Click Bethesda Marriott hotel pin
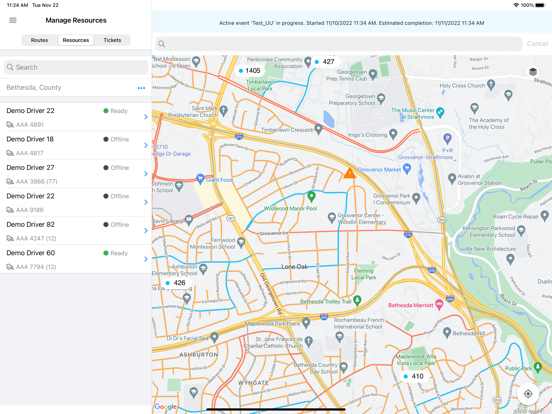The height and width of the screenshot is (414, 552). [439, 304]
